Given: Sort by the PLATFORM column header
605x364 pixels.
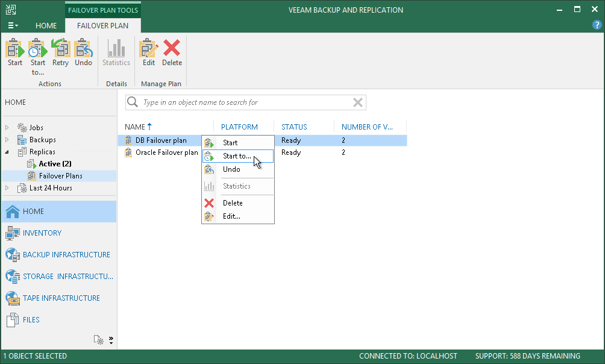Looking at the screenshot, I should pyautogui.click(x=239, y=127).
